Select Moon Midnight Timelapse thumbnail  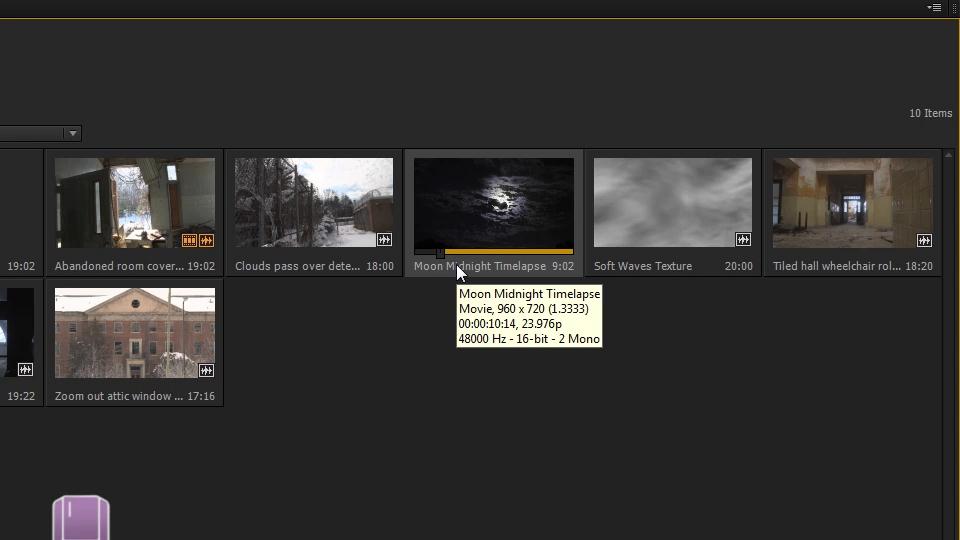tap(494, 203)
